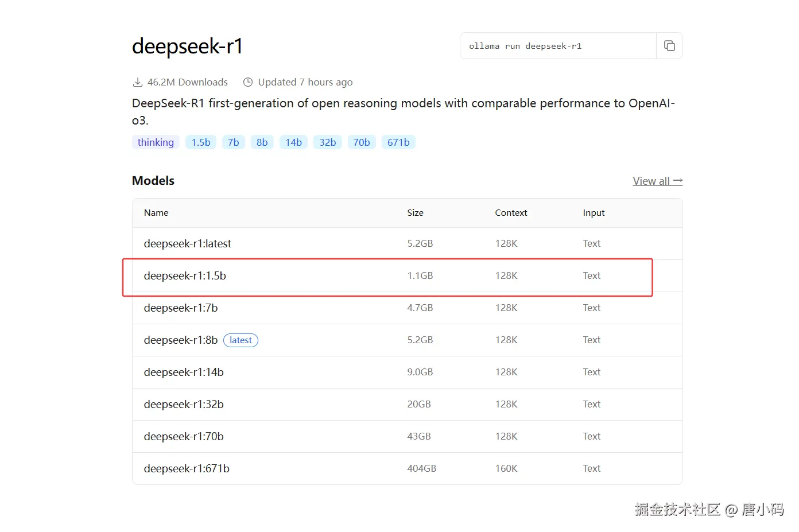Open deepseek-r1:1.5b model

[185, 275]
